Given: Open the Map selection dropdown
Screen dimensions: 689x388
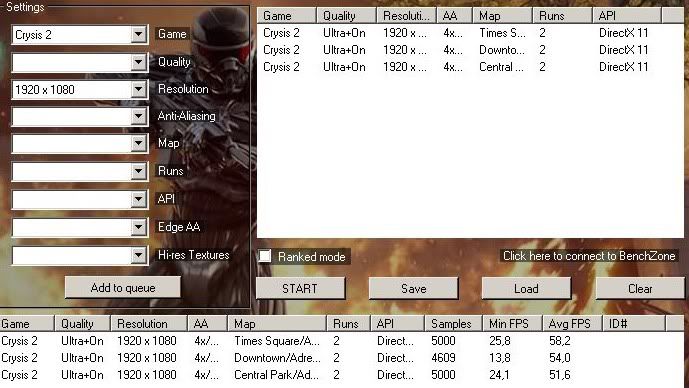Looking at the screenshot, I should tap(80, 144).
